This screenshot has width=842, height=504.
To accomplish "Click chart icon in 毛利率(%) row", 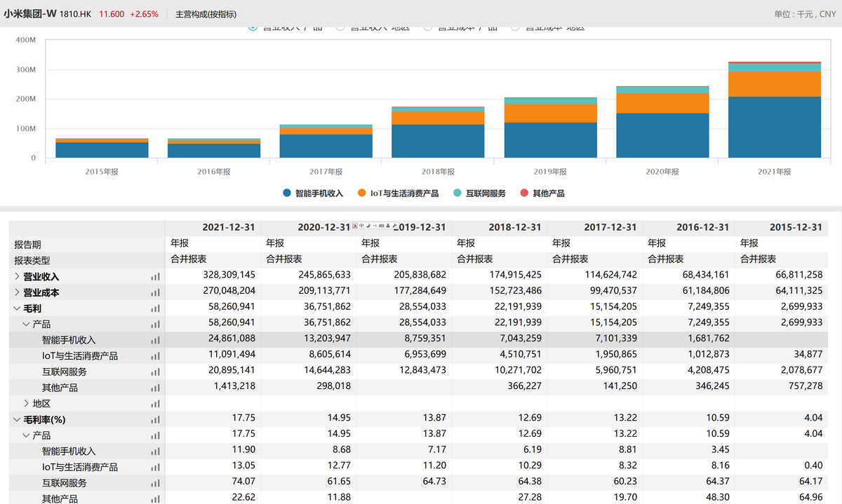I will click(155, 420).
